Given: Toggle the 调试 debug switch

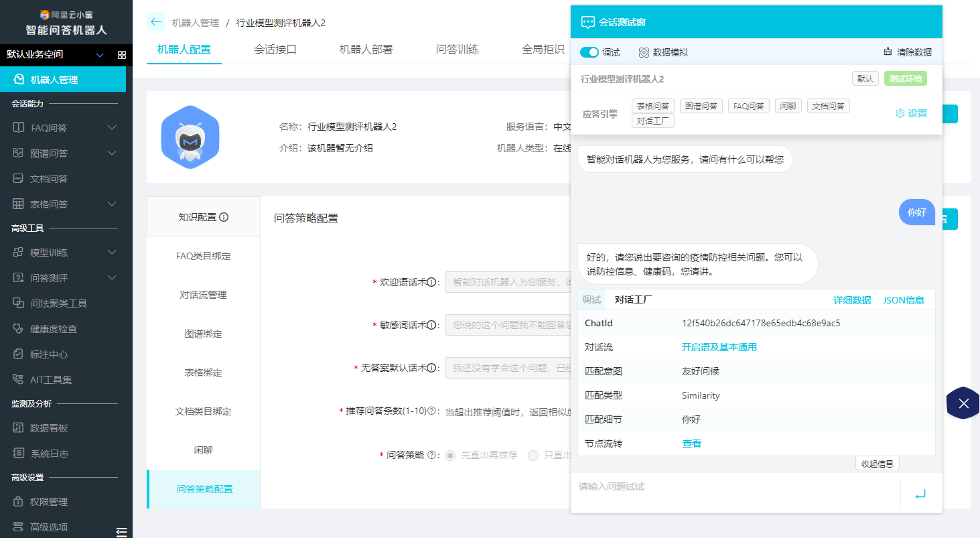Looking at the screenshot, I should 589,52.
